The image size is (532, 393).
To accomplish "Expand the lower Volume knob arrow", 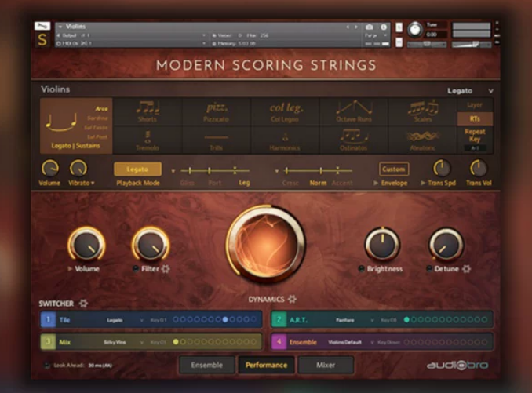I will 71,269.
